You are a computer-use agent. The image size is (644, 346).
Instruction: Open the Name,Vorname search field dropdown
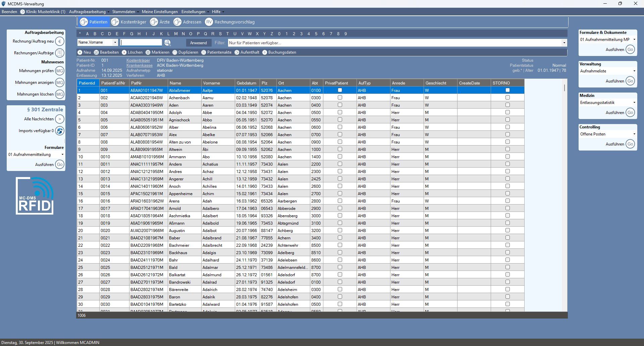point(115,43)
